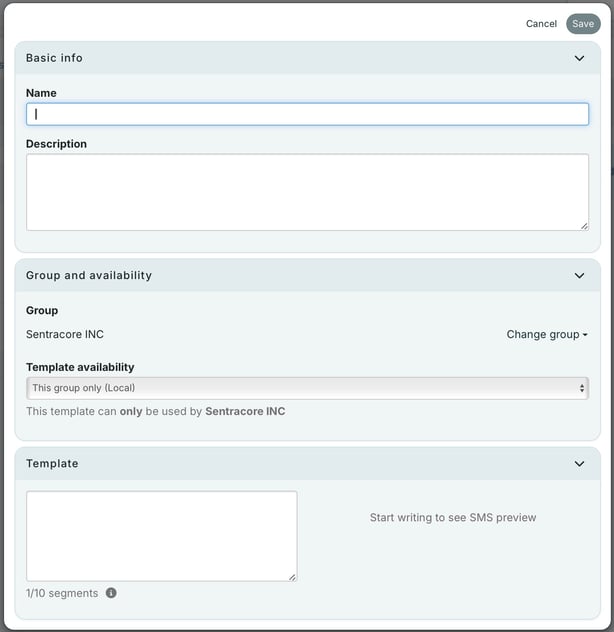The image size is (614, 632).
Task: Click into the Description text area
Action: coord(307,192)
